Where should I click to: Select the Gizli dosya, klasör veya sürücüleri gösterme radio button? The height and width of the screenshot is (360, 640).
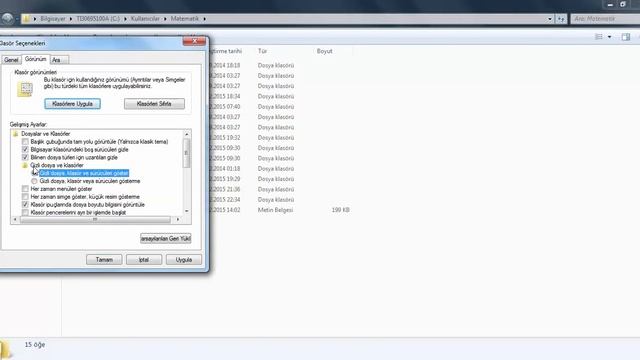coord(34,181)
